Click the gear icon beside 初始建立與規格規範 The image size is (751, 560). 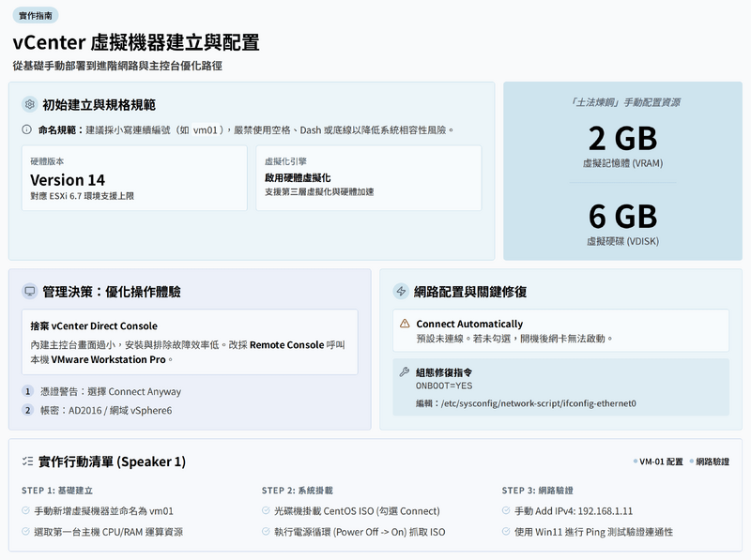tap(29, 104)
